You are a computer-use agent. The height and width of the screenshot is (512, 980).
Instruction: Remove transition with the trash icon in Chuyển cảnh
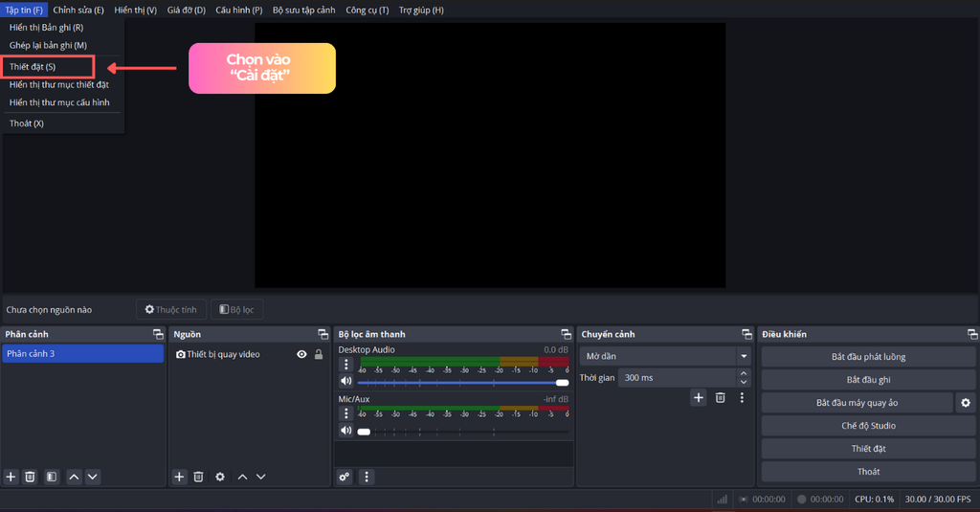click(720, 397)
